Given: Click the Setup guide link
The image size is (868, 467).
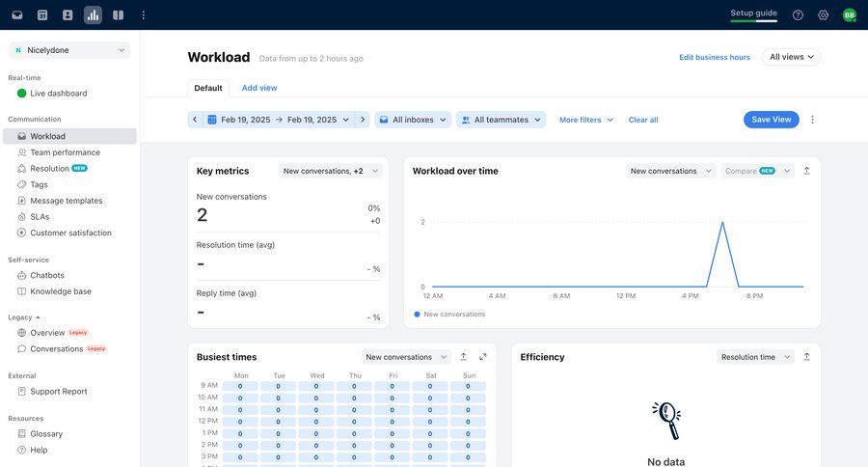Looking at the screenshot, I should tap(753, 13).
